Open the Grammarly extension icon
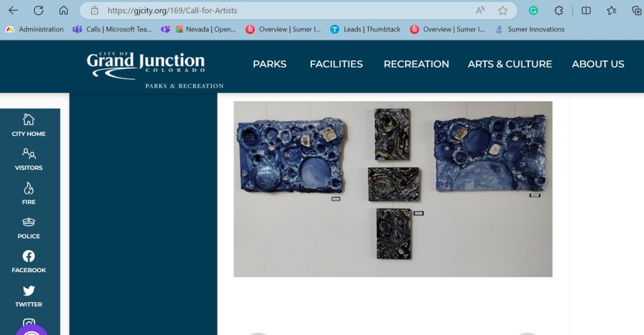The image size is (644, 335). pos(533,11)
